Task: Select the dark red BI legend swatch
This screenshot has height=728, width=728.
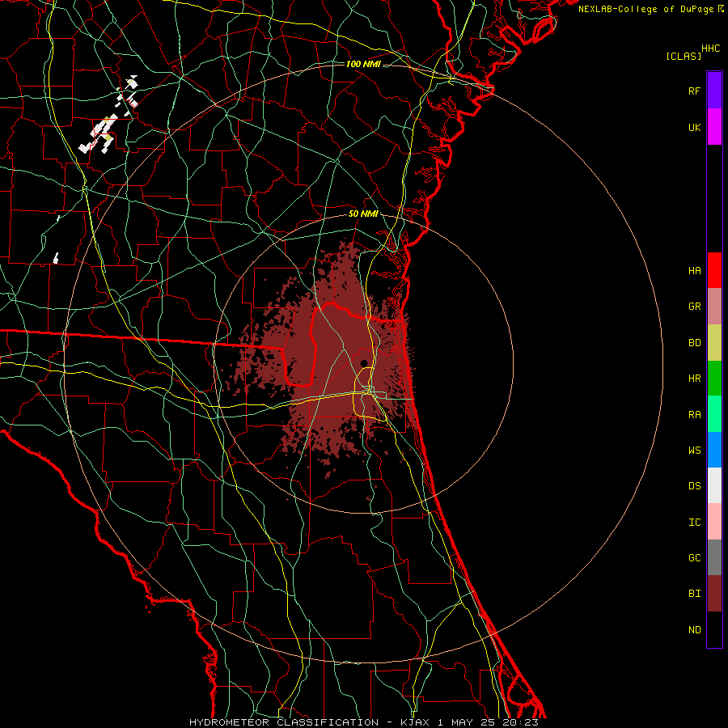Action: pyautogui.click(x=714, y=594)
